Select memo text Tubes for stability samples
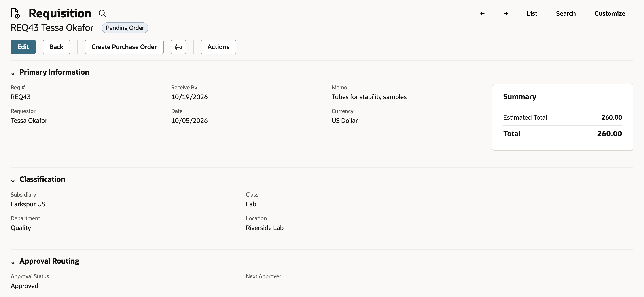This screenshot has height=297, width=644. pos(369,97)
